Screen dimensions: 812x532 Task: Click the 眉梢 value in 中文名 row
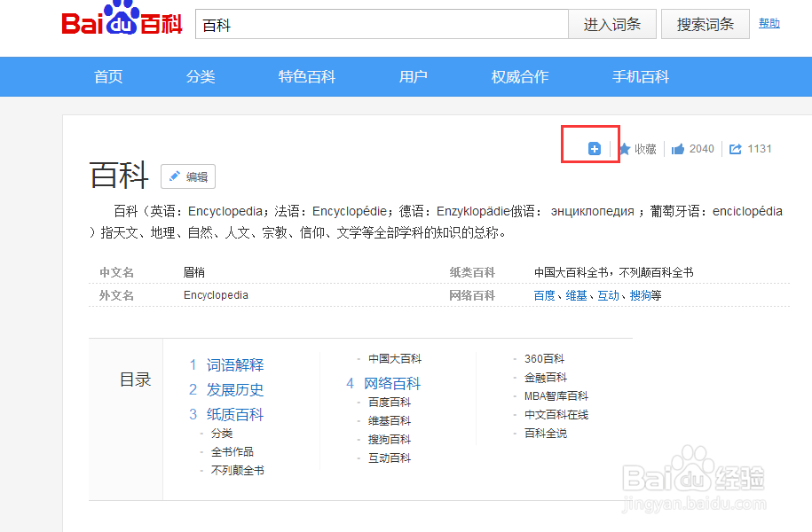[194, 272]
